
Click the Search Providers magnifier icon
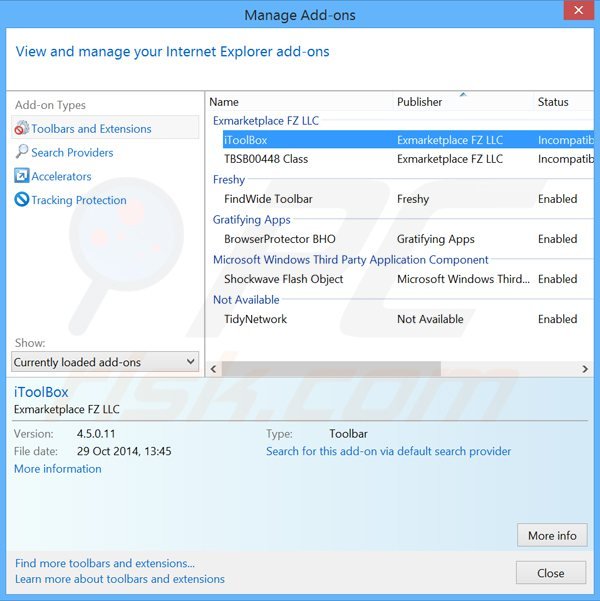(22, 152)
